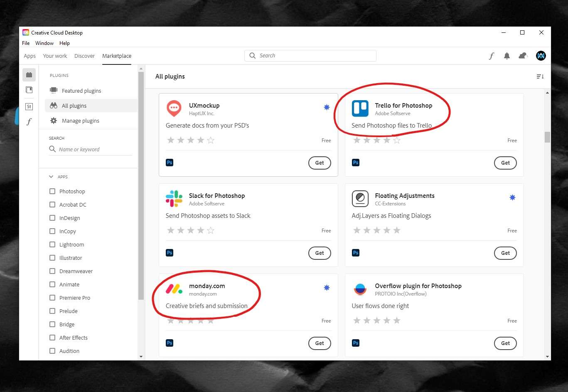Screen dimensions: 568x392
Task: Switch to the Apps tab
Action: click(x=30, y=56)
